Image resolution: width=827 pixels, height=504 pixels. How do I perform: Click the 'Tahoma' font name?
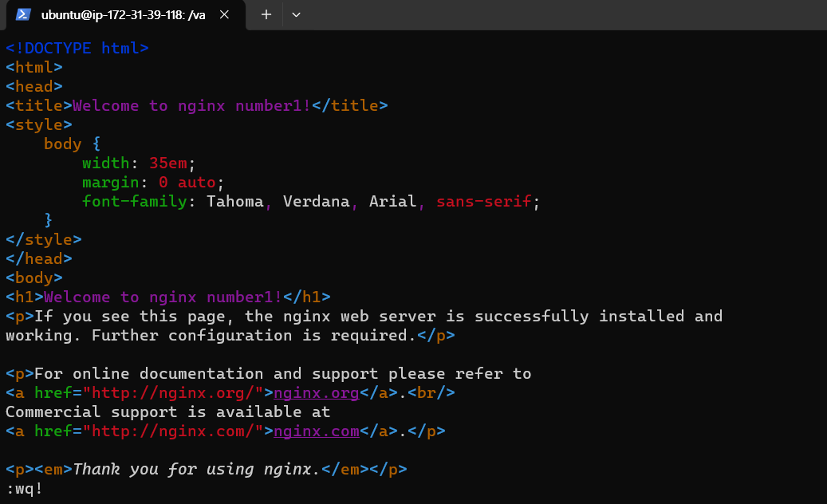click(x=234, y=201)
